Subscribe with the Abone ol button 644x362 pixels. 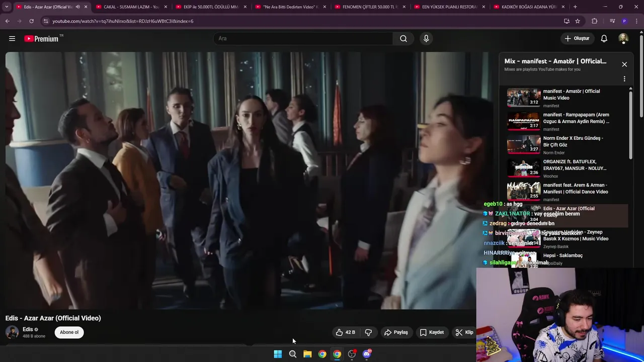69,332
